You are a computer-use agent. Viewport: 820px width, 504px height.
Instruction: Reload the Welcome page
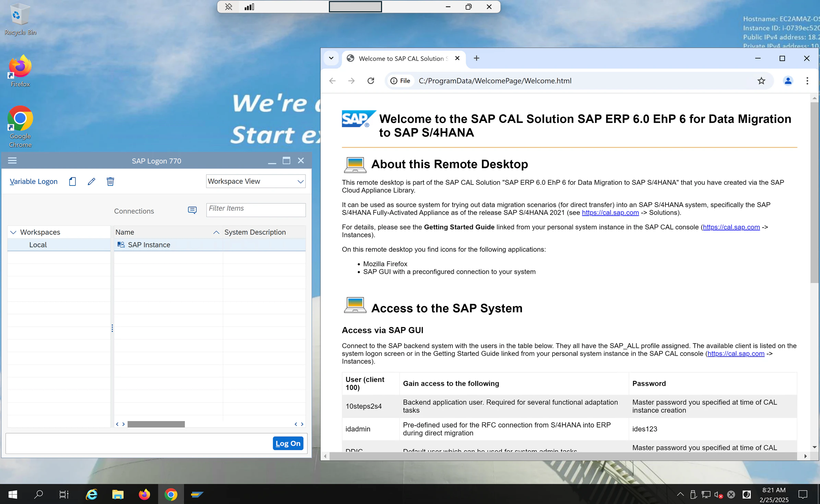pyautogui.click(x=371, y=81)
